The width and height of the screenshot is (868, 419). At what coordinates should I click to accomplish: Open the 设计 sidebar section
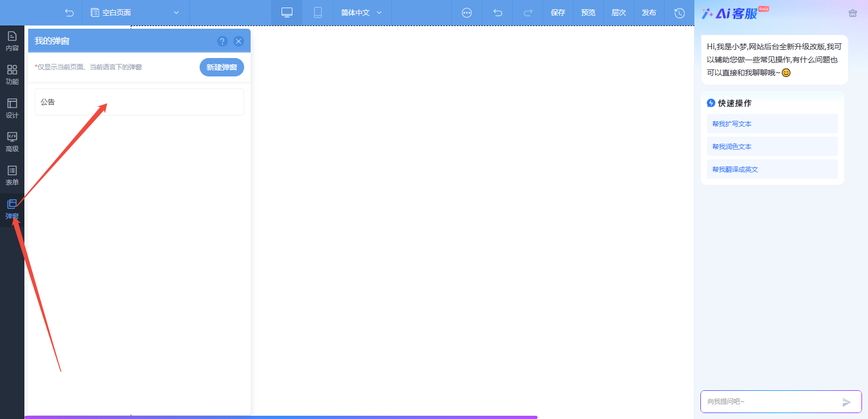tap(12, 108)
